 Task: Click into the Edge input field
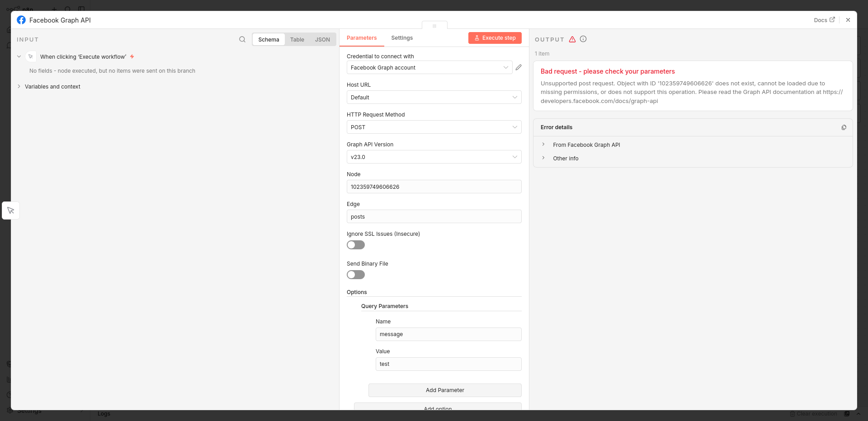tap(434, 216)
